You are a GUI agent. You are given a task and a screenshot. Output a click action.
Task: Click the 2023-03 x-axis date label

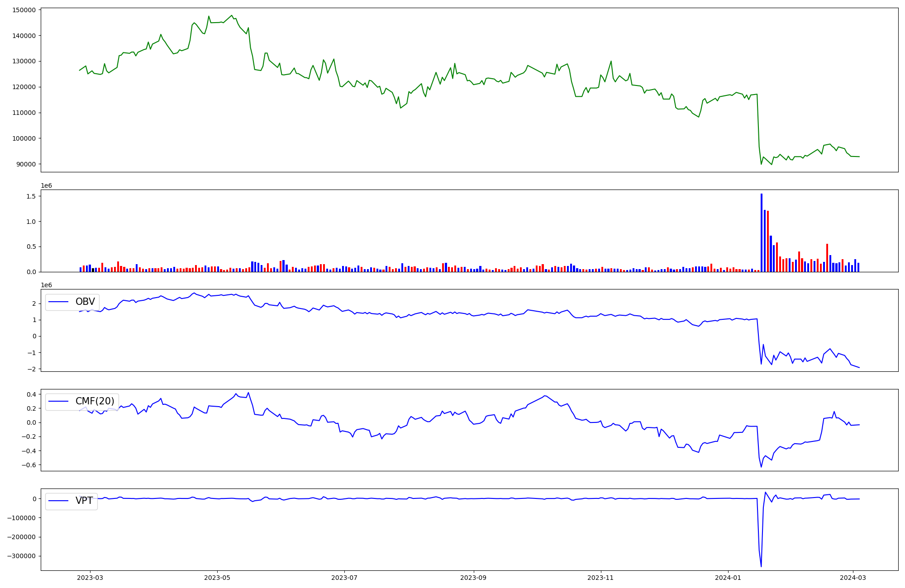[x=90, y=578]
